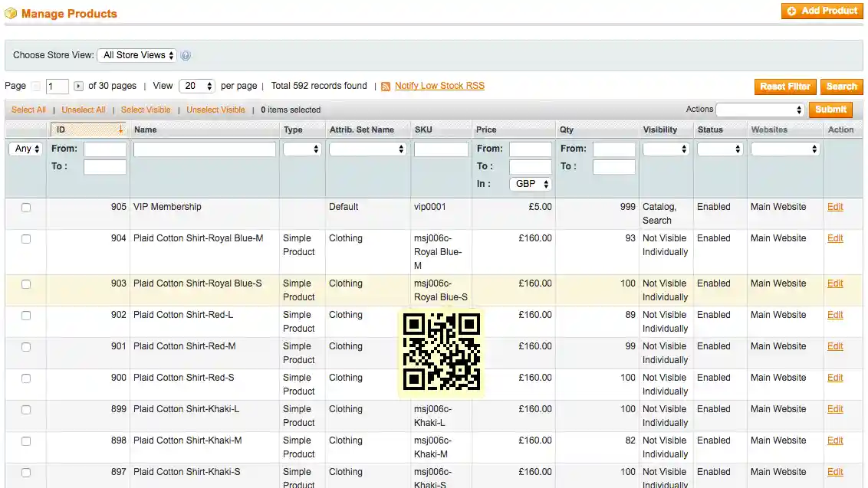The width and height of the screenshot is (868, 488).
Task: Click the Select All link
Action: pos(28,110)
